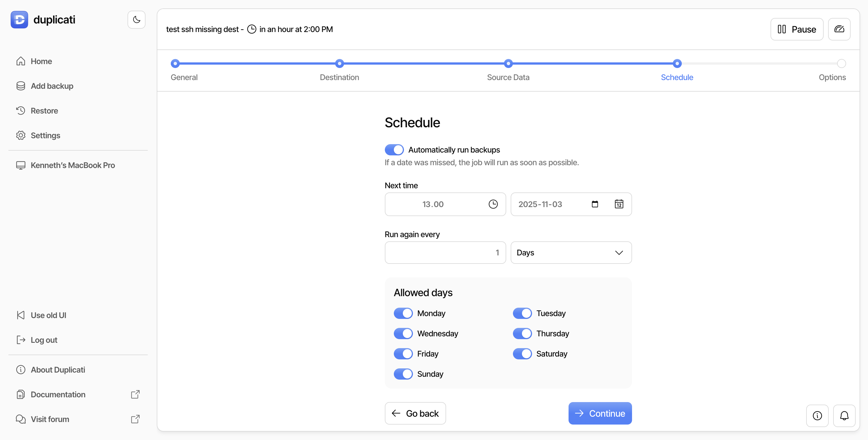Viewport: 868px width, 440px height.
Task: Click the Duplicati logo icon
Action: click(19, 20)
